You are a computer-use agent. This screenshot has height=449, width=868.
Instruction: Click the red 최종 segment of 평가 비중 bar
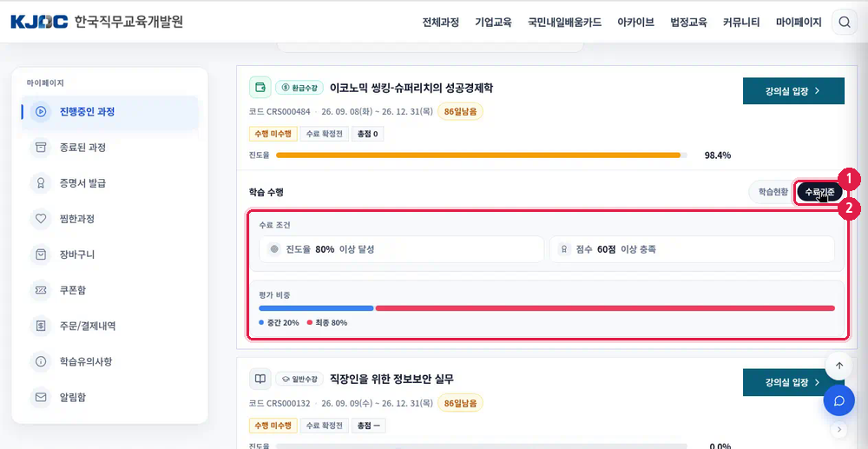point(605,308)
